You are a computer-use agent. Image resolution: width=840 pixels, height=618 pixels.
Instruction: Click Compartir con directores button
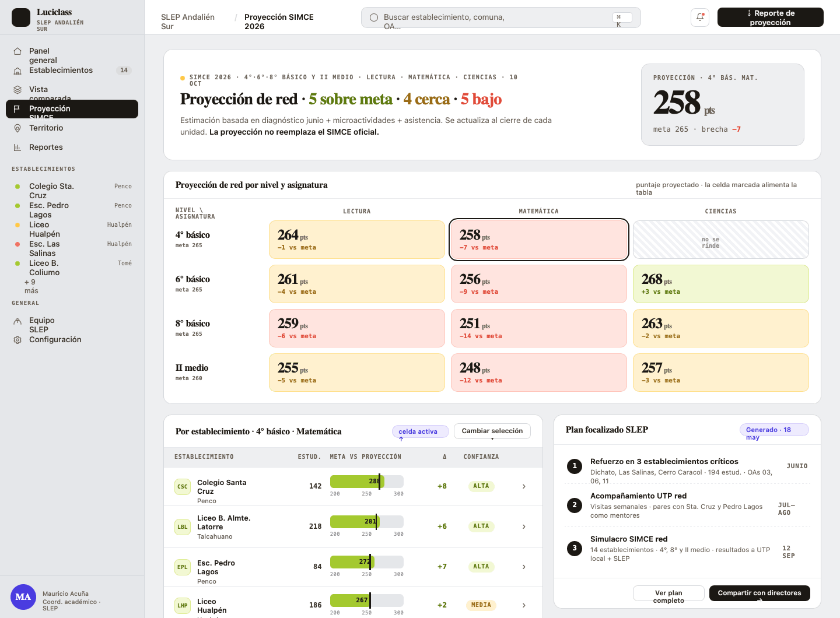point(759,594)
